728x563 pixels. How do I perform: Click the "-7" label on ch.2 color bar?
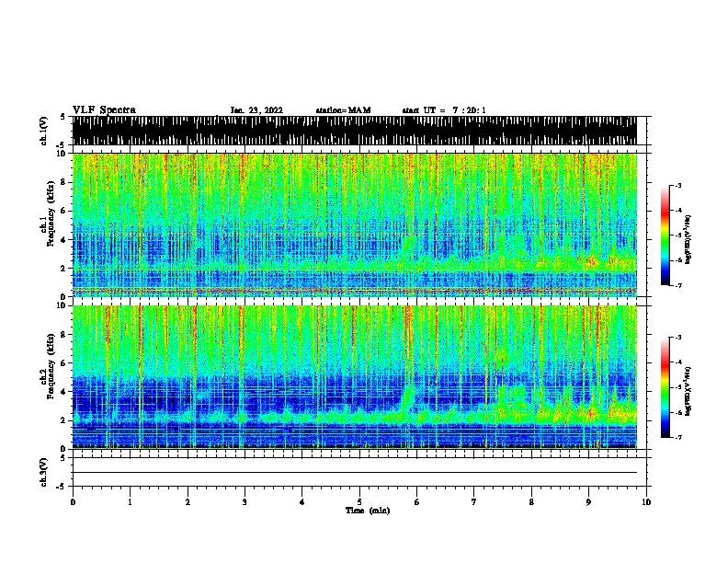coord(678,437)
